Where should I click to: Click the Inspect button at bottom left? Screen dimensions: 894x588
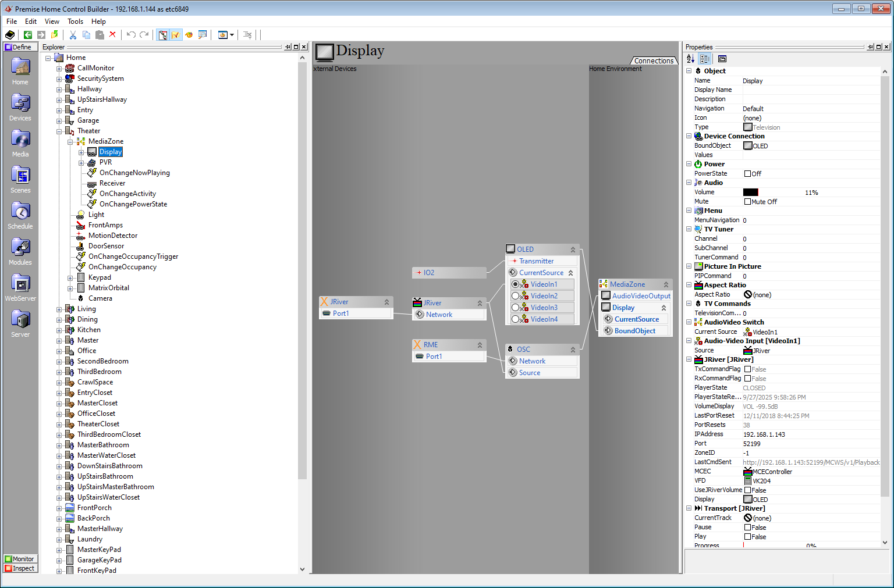[x=20, y=568]
